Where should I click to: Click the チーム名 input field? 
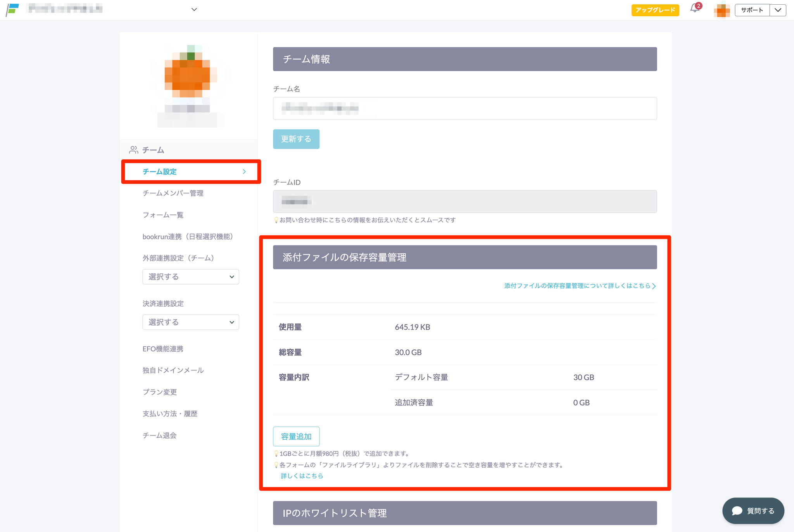(464, 109)
